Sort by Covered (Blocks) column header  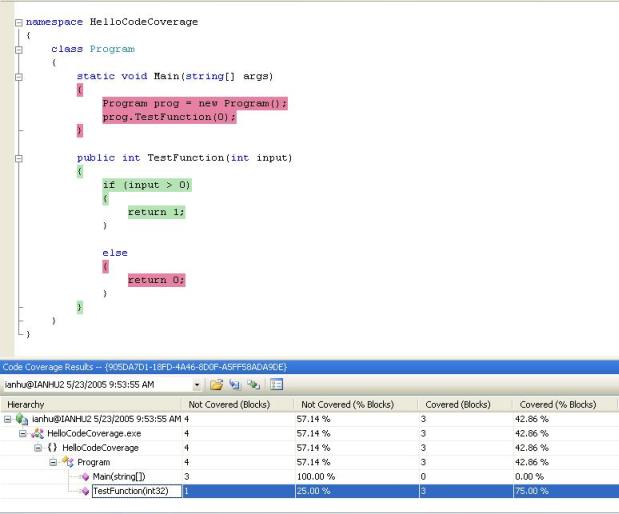(x=465, y=405)
